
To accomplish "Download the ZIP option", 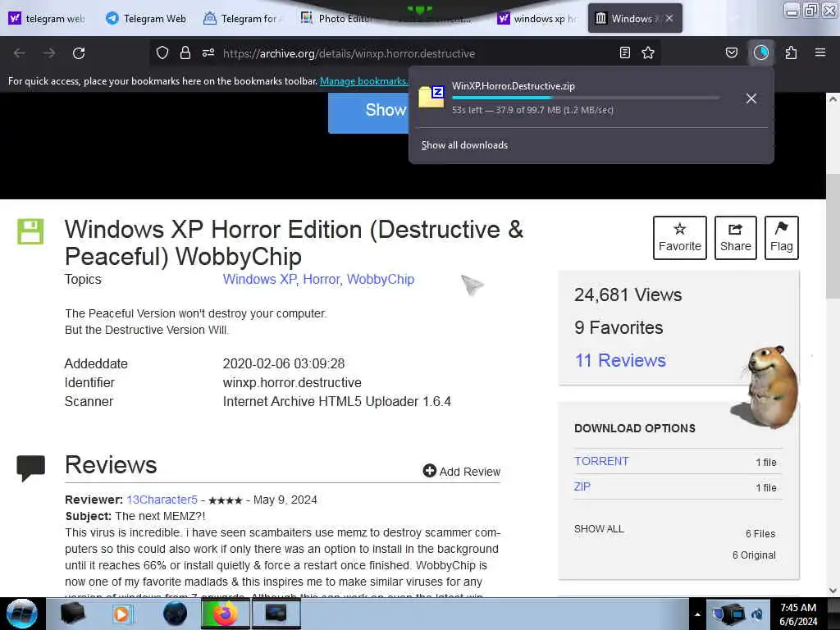I will (582, 486).
